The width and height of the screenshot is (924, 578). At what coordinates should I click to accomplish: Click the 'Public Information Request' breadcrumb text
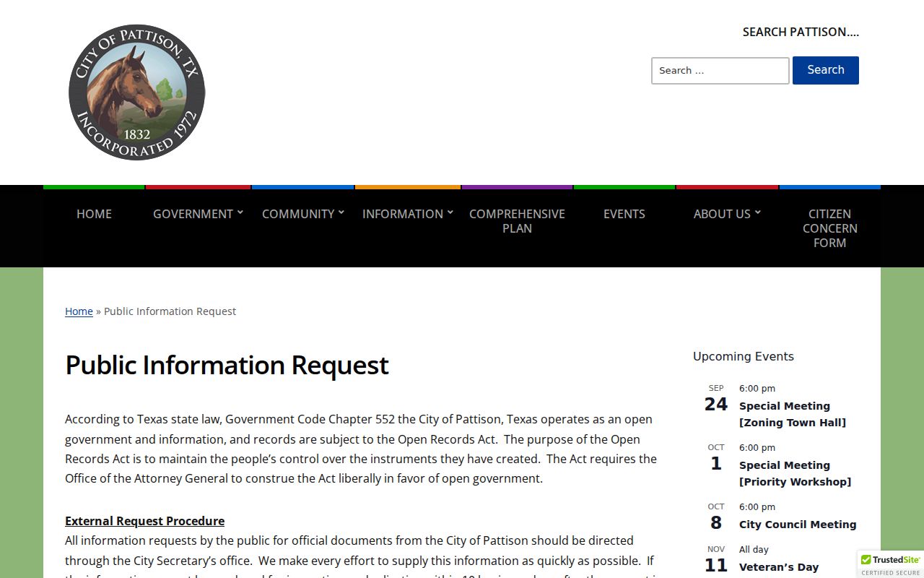tap(170, 311)
